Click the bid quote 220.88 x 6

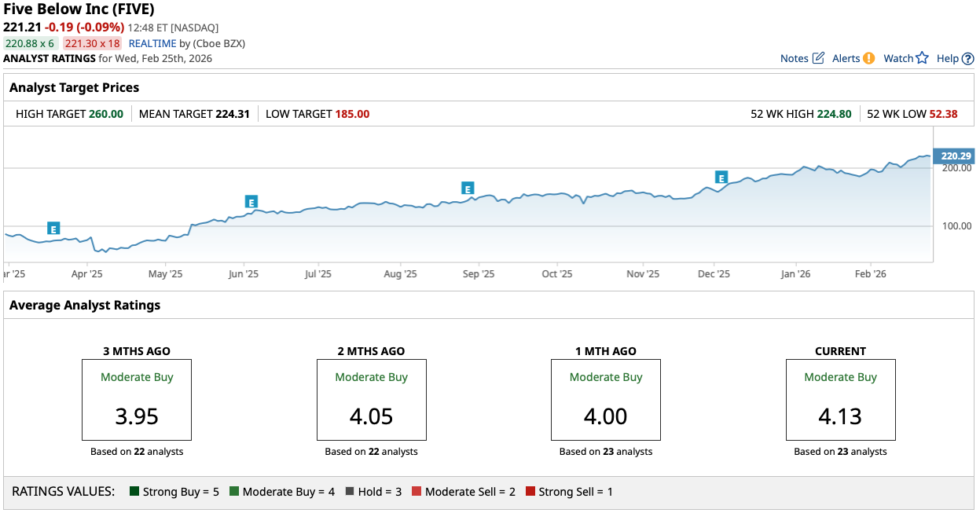tap(29, 43)
